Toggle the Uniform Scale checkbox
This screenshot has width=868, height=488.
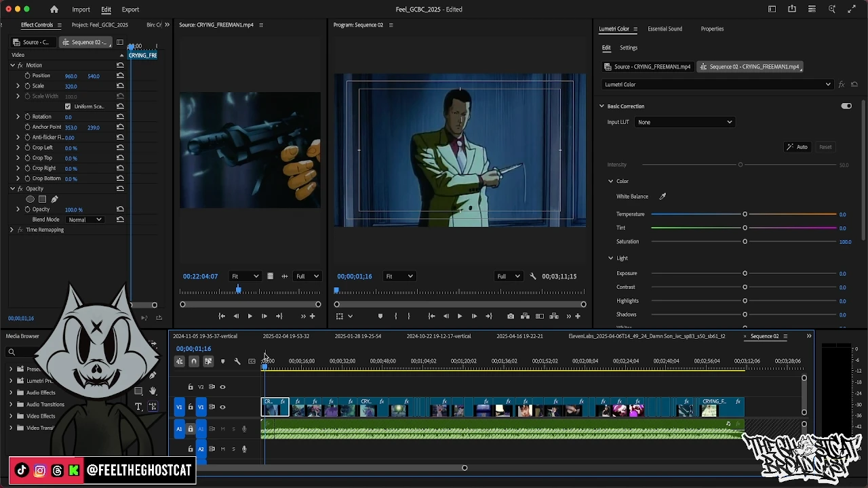pos(67,106)
